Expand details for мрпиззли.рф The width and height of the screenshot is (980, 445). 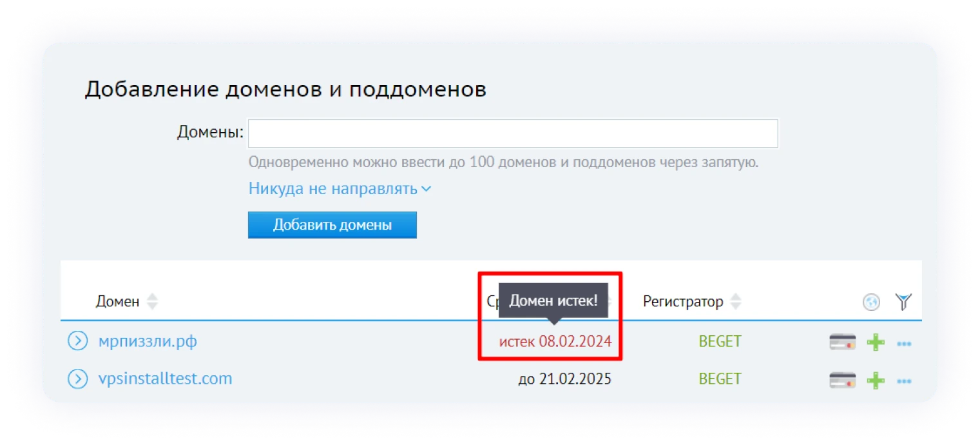pyautogui.click(x=77, y=341)
